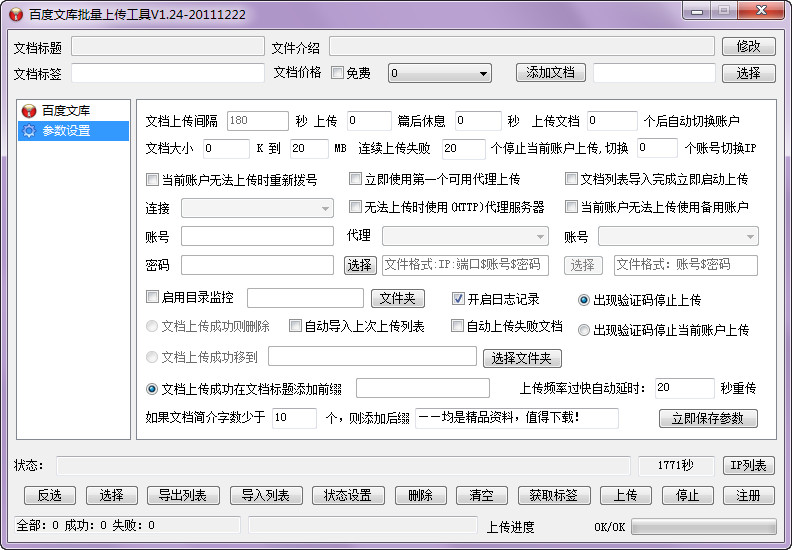
Task: Click the 上传 articles count field
Action: (369, 121)
